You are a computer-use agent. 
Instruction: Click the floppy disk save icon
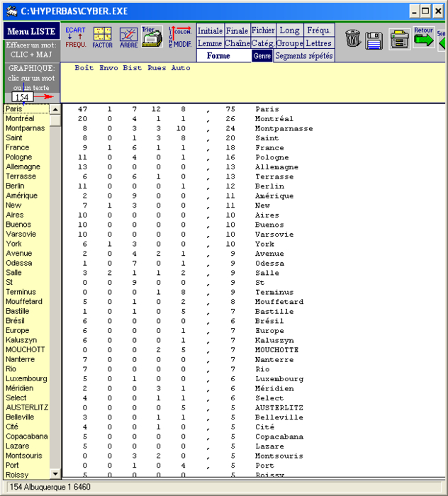(374, 40)
